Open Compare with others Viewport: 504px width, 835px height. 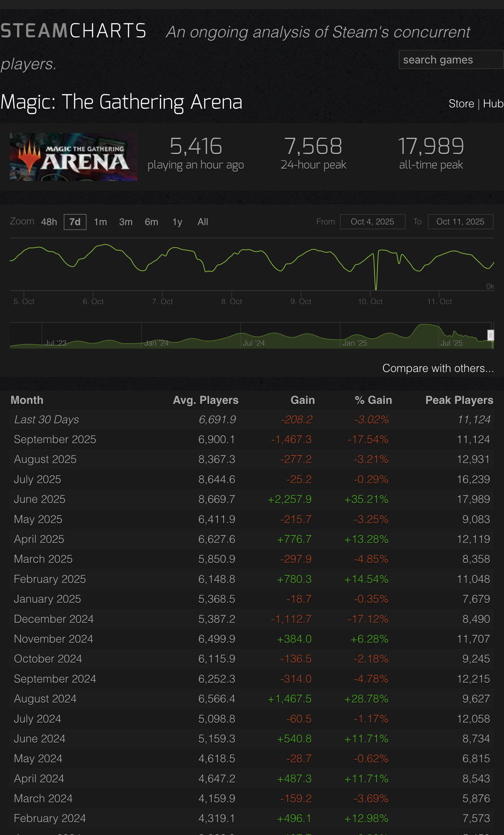click(x=438, y=368)
